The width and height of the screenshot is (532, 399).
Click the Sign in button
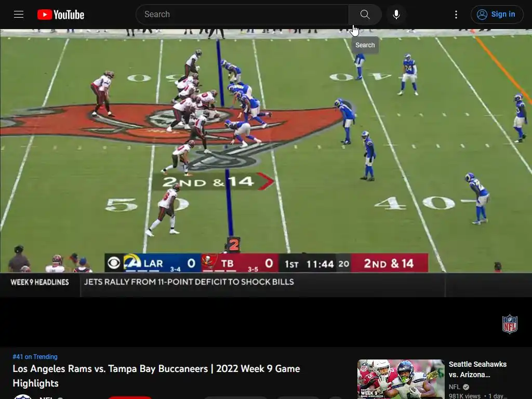(497, 14)
